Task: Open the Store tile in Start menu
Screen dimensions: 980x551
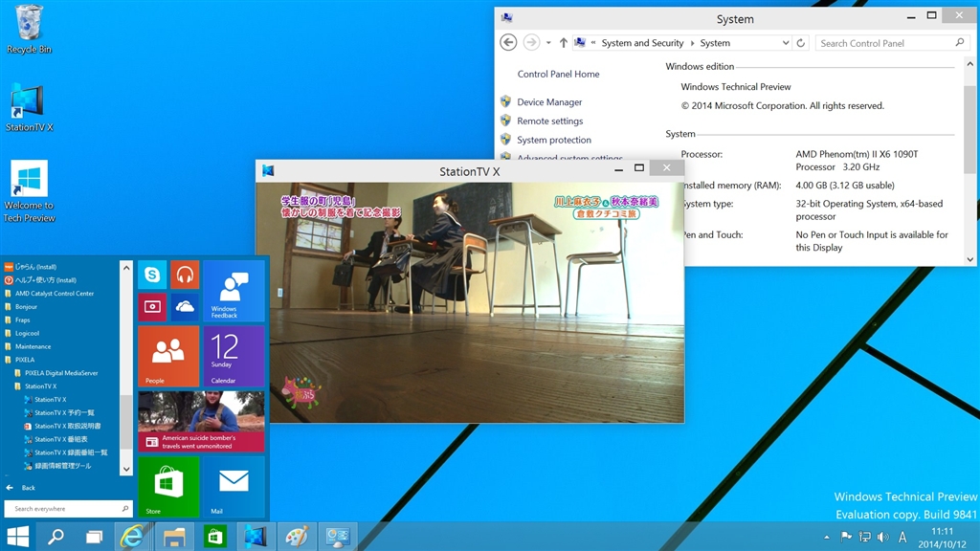Action: pyautogui.click(x=168, y=487)
